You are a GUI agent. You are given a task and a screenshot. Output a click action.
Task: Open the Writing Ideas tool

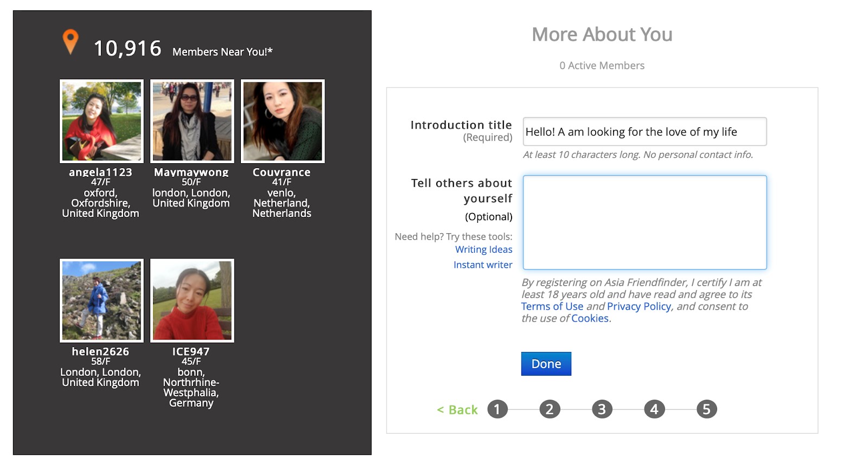click(x=483, y=249)
